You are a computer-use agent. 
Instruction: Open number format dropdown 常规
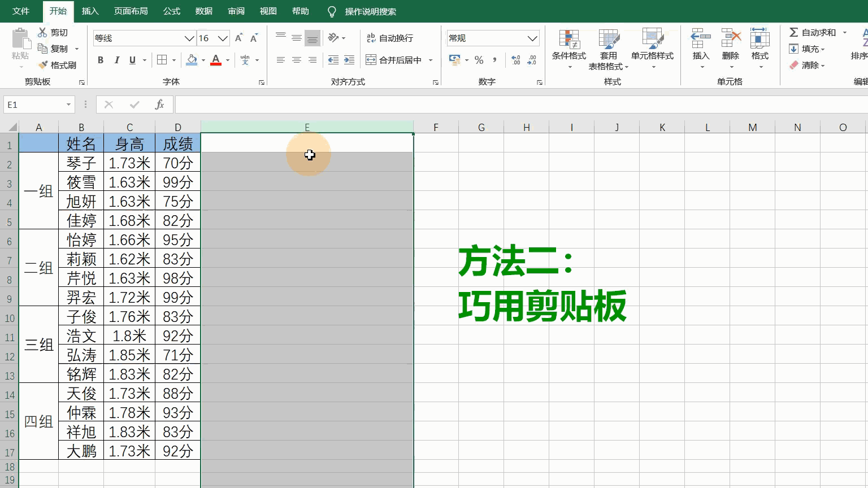pyautogui.click(x=532, y=38)
